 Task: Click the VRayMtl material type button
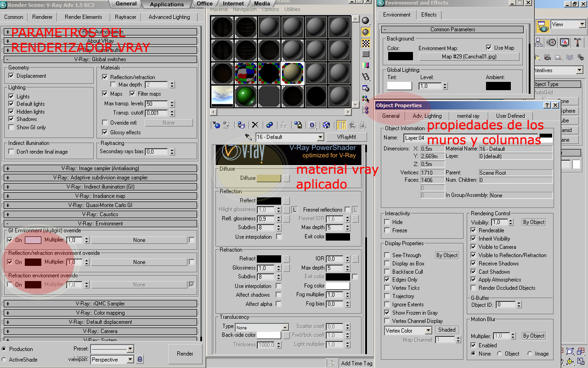click(x=346, y=137)
